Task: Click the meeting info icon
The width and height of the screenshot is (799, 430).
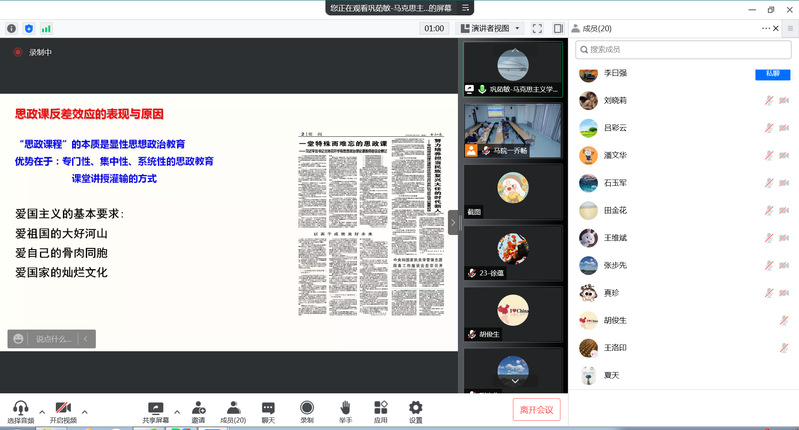Action: click(12, 29)
